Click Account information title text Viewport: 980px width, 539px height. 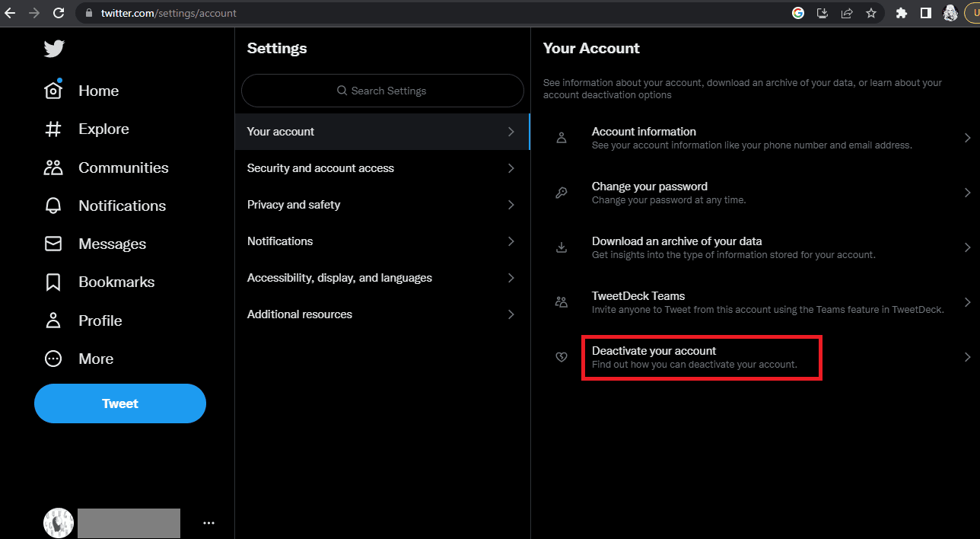(x=644, y=132)
